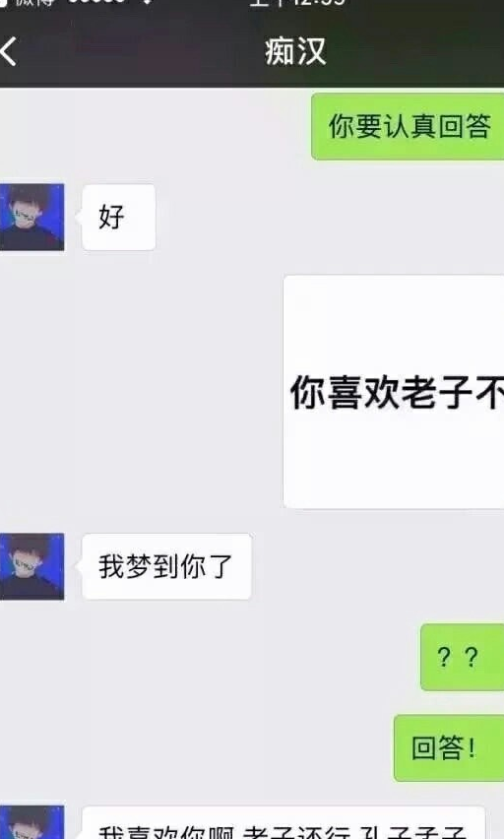Tap the clock time in status bar
Viewport: 504px width, 839px height.
coord(297,3)
